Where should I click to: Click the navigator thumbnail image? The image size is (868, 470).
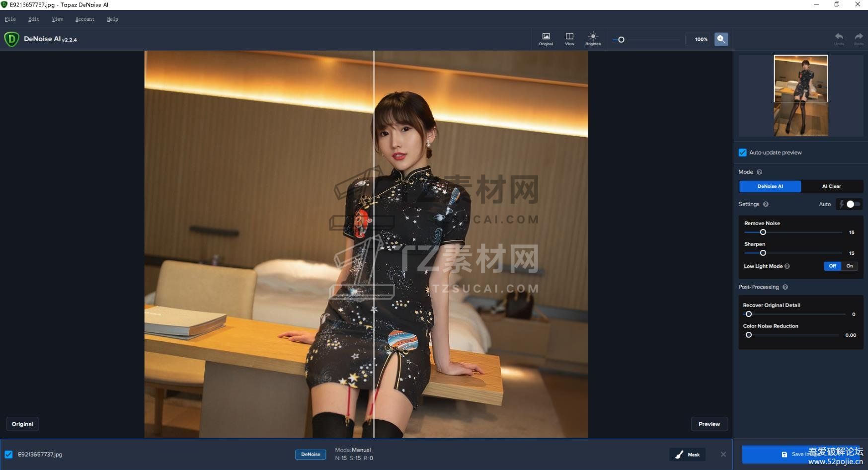coord(801,95)
